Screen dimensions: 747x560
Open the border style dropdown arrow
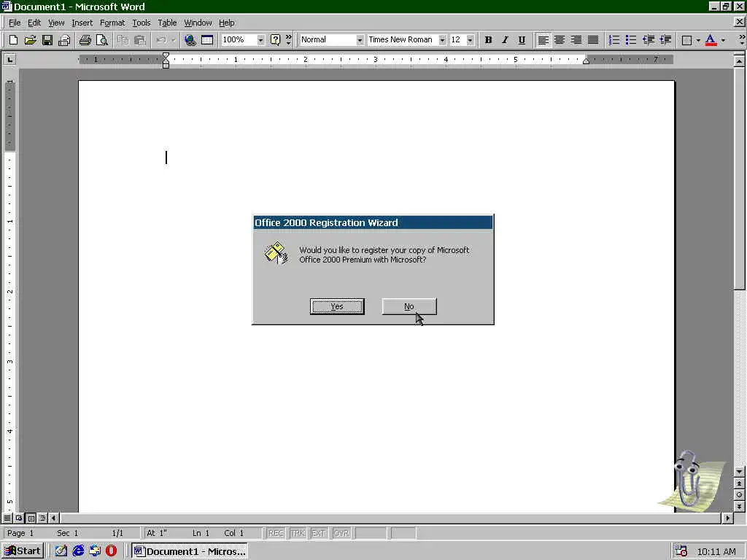pos(698,40)
